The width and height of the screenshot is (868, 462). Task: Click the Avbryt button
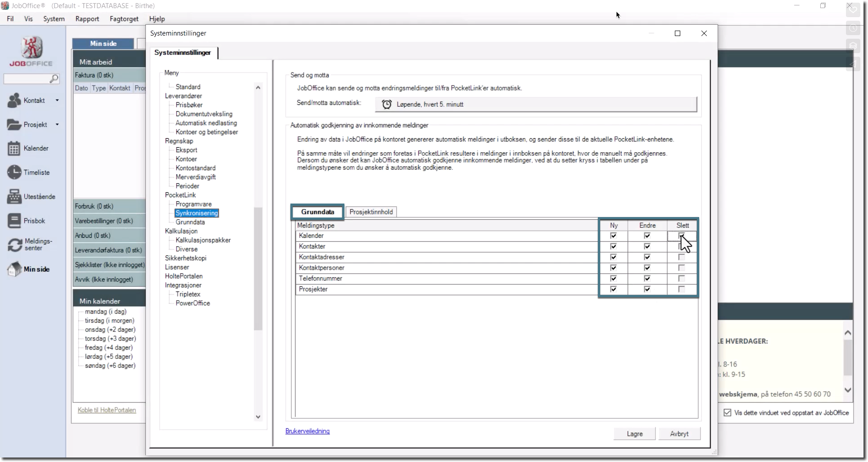679,434
